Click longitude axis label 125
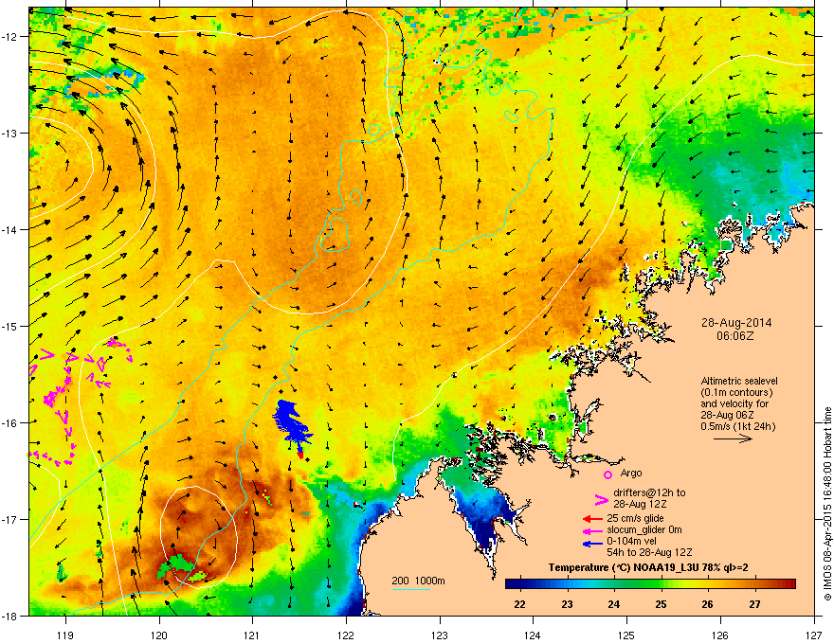The image size is (834, 644). coord(626,635)
